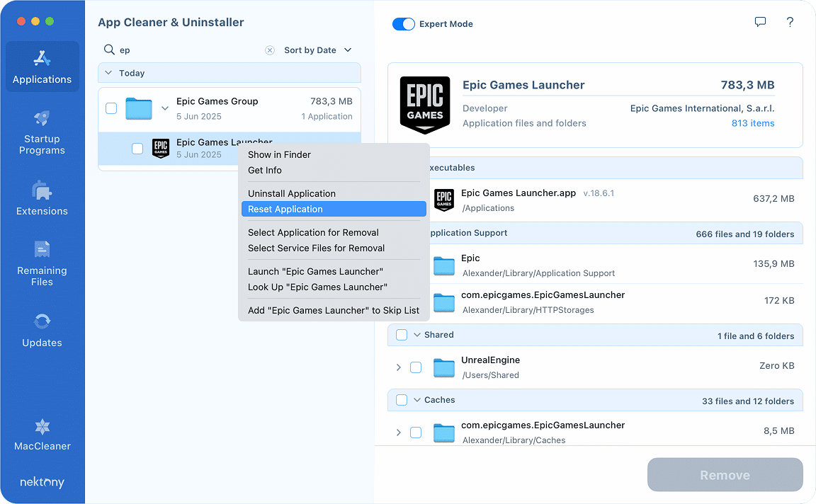This screenshot has width=816, height=504.
Task: Click the Epic Games Group row name
Action: [x=217, y=101]
